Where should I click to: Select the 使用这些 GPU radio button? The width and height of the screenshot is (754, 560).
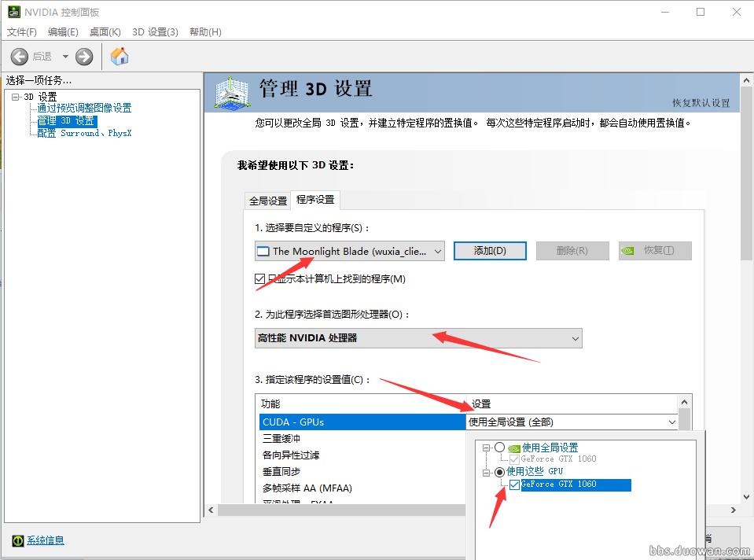[499, 471]
